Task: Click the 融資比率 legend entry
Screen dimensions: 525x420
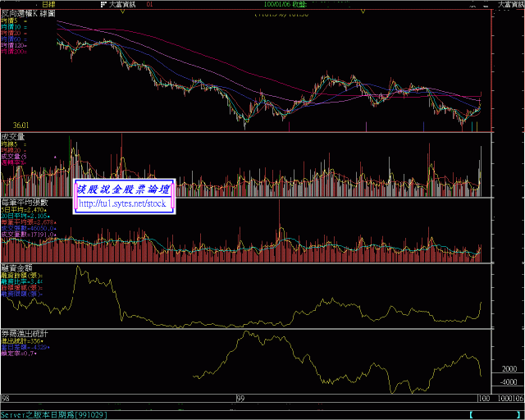Action: pyautogui.click(x=22, y=281)
